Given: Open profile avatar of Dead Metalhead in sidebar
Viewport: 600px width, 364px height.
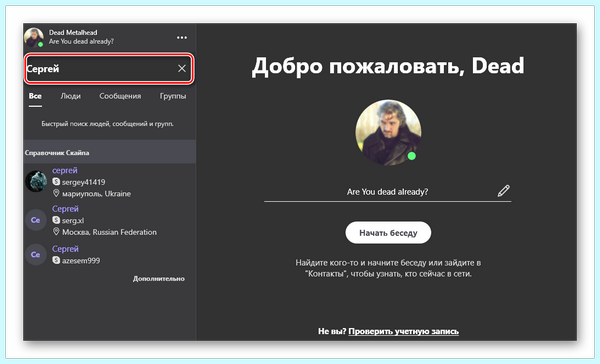Looking at the screenshot, I should [34, 37].
